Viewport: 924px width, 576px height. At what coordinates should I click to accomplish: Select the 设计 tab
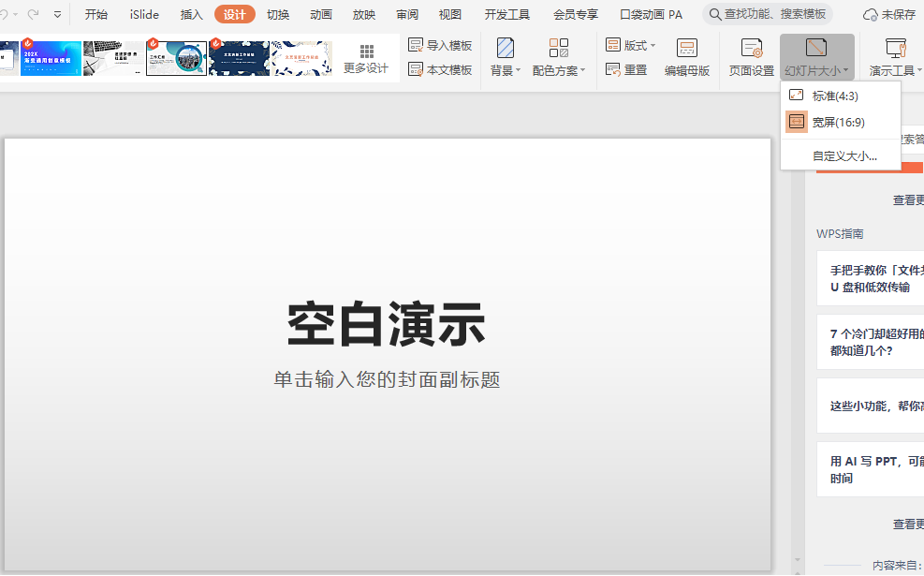(235, 15)
